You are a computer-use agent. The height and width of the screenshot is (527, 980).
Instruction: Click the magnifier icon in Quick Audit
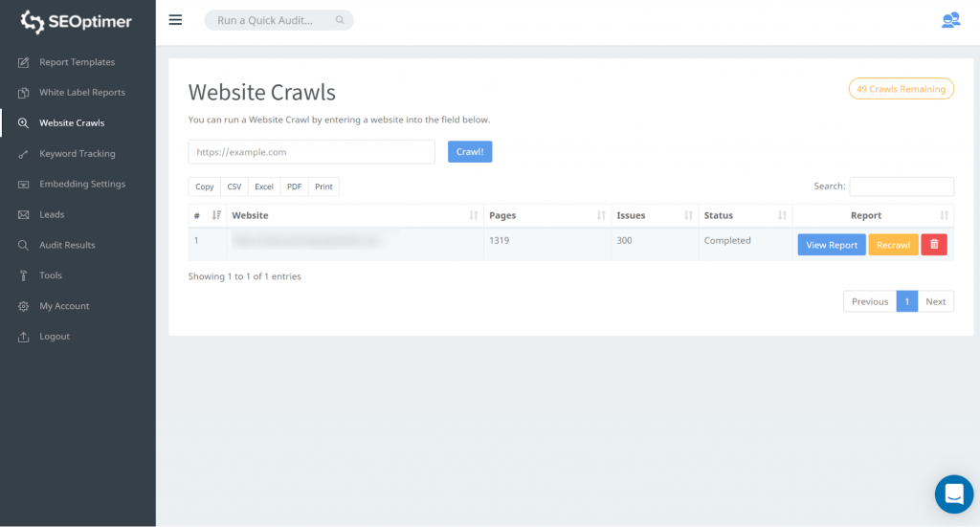[x=340, y=20]
